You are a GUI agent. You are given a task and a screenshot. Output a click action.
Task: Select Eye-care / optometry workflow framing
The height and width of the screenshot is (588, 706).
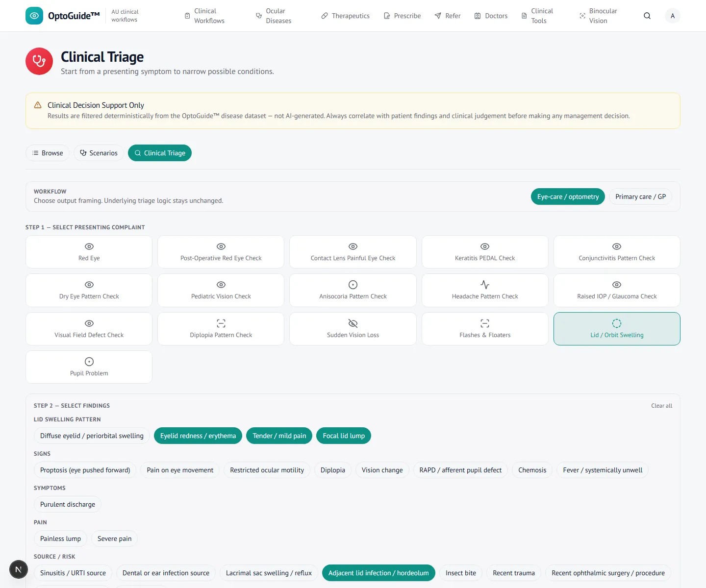[568, 196]
